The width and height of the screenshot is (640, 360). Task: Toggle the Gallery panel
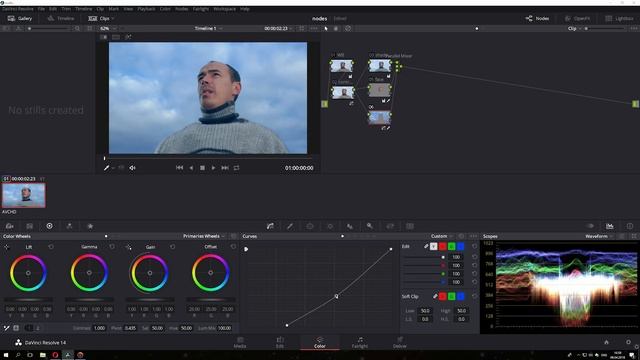pos(20,18)
